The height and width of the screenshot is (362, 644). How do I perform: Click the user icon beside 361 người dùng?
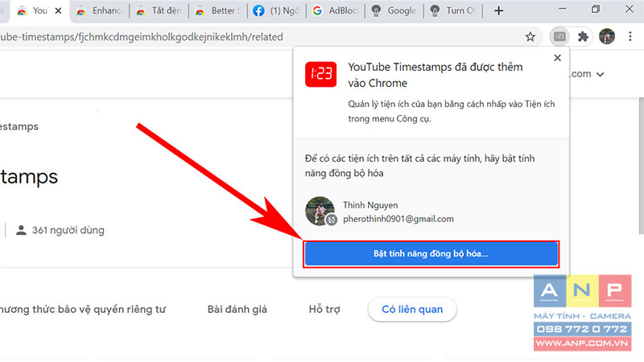(x=21, y=230)
